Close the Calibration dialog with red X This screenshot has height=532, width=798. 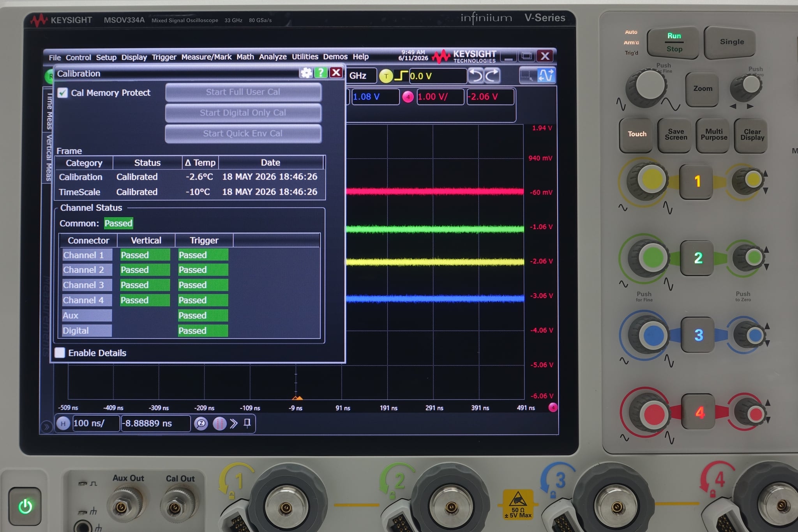click(336, 72)
